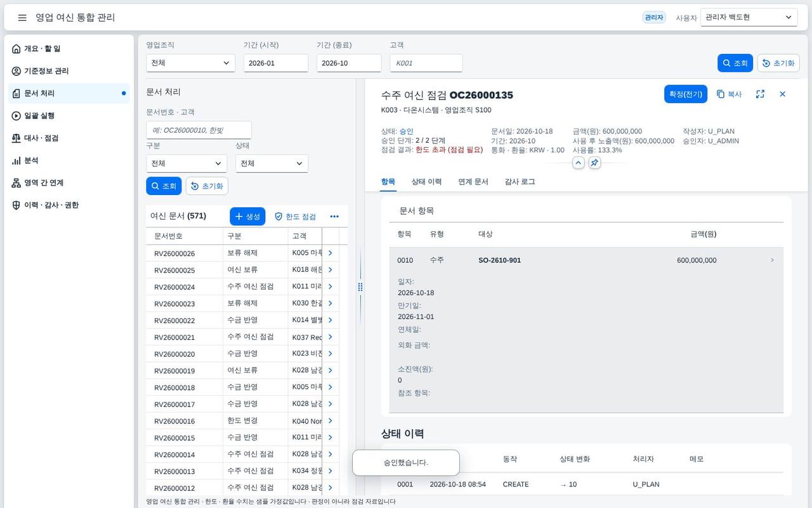Image resolution: width=812 pixels, height=508 pixels.
Task: Open 분석 from sidebar
Action: click(x=69, y=161)
